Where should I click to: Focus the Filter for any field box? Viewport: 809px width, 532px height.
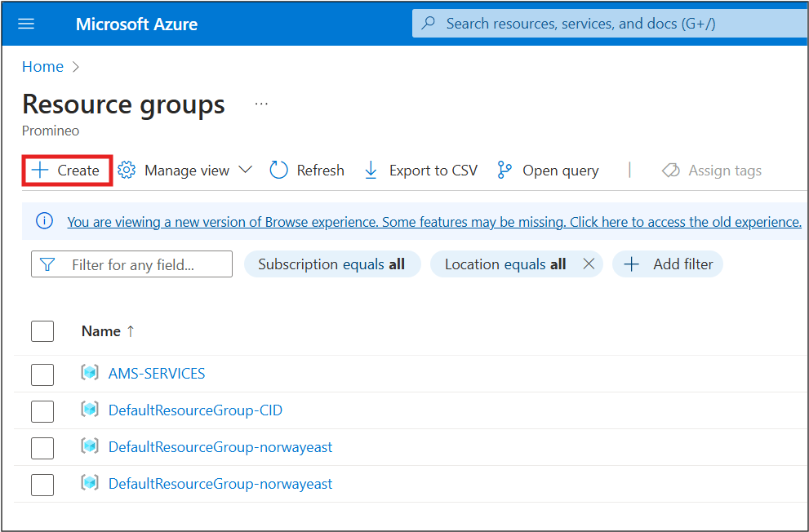tap(131, 264)
